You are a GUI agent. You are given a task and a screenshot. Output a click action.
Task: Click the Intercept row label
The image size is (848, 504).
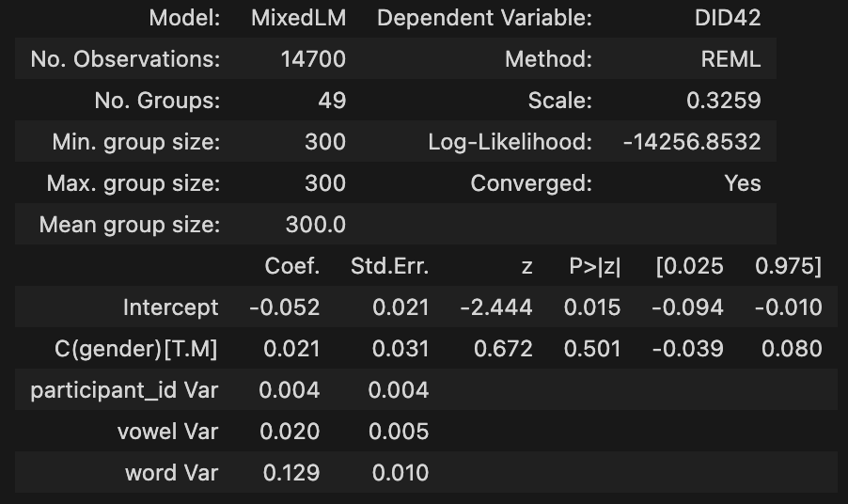tap(170, 307)
